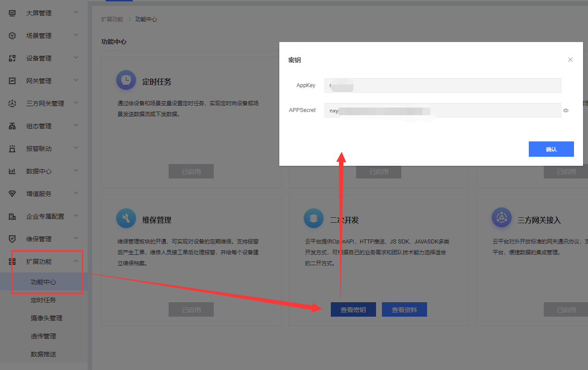Screen dimensions: 588x370
Task: Open the 定时任务 submenu item
Action: click(x=43, y=300)
